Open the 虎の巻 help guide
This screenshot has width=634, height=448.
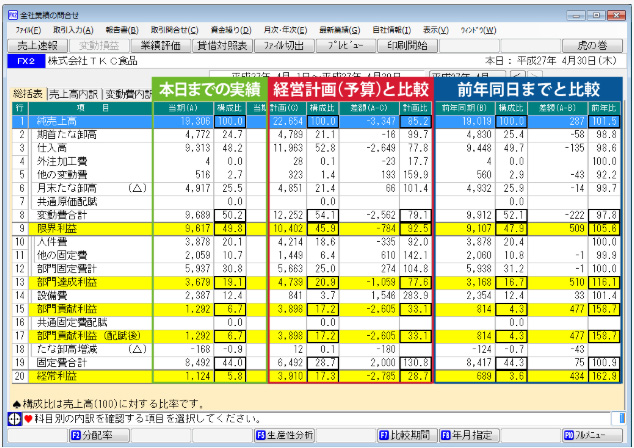[592, 46]
